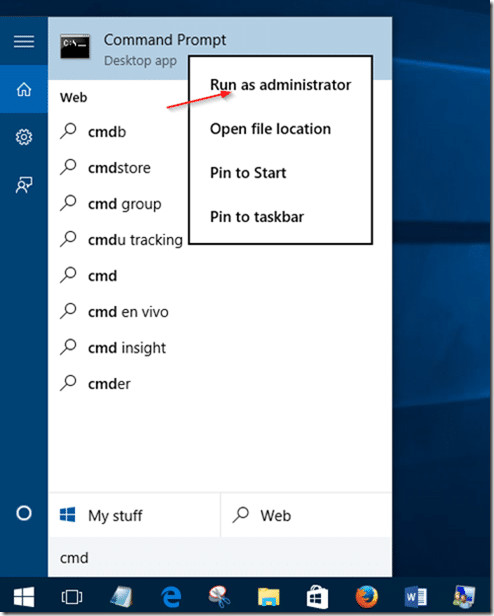The width and height of the screenshot is (494, 616).
Task: Open File Explorer from the taskbar
Action: coord(268,597)
